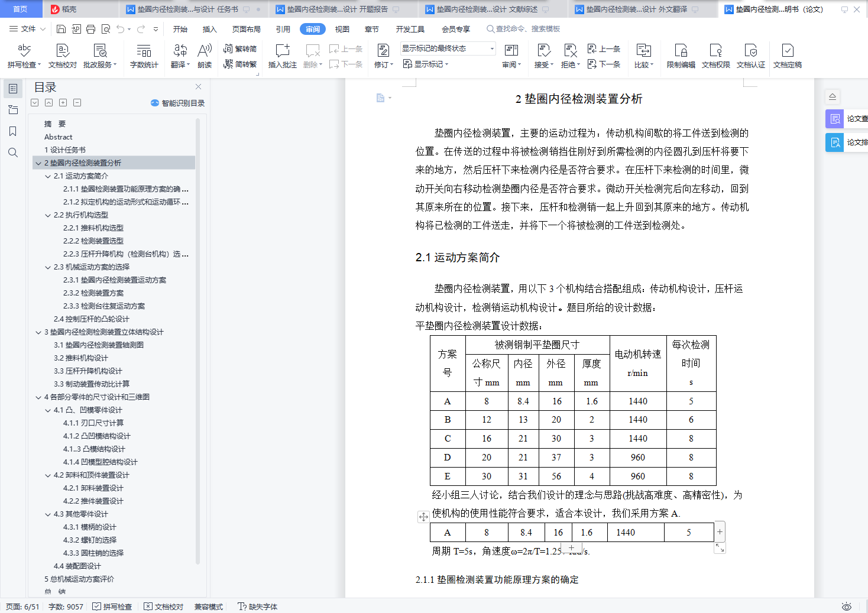Click the Undo arrow icon
Viewport: 868px width, 613px height.
point(121,29)
